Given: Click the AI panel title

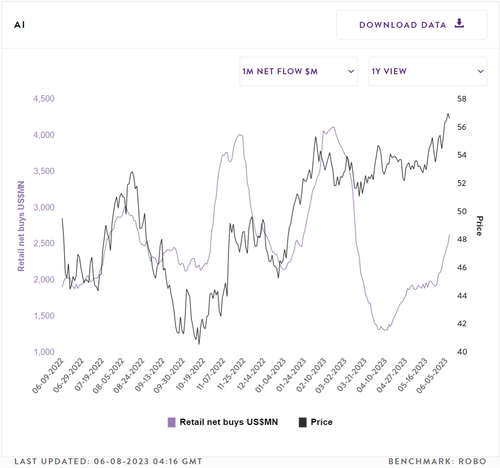Looking at the screenshot, I should [x=19, y=25].
